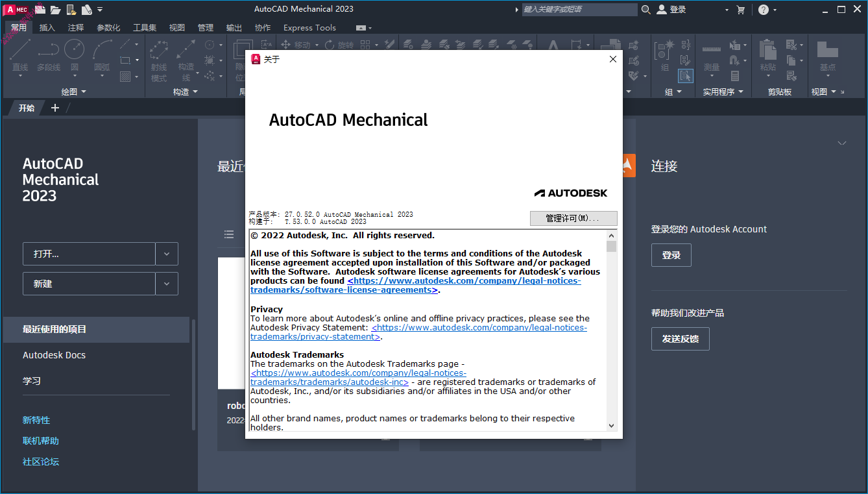This screenshot has height=494, width=868.
Task: Open the Express Tools ribbon tab
Action: 309,27
